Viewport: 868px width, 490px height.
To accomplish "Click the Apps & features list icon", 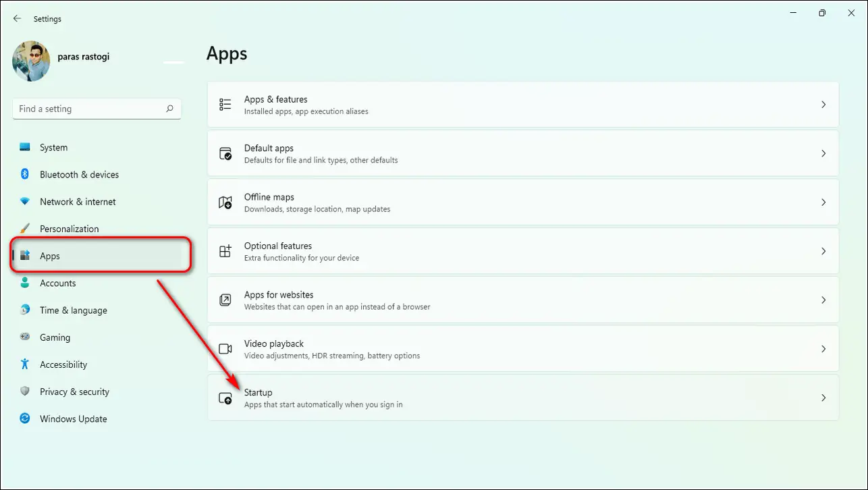I will click(x=225, y=105).
